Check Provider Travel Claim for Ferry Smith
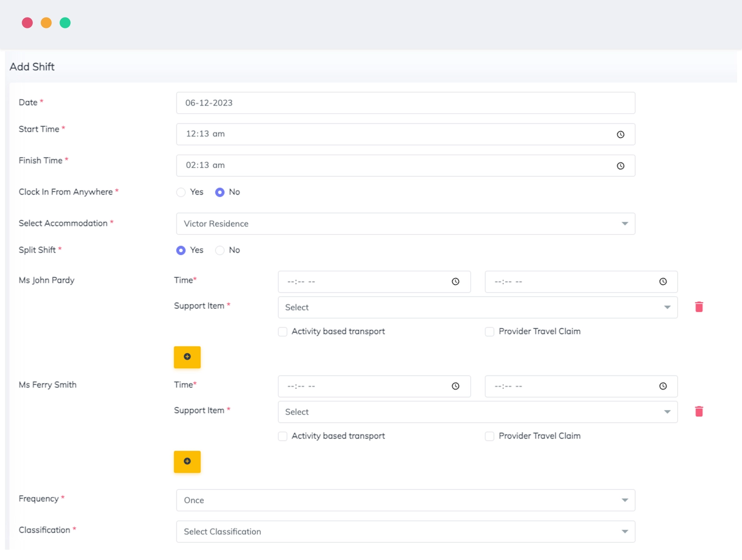The image size is (742, 560). click(x=489, y=436)
